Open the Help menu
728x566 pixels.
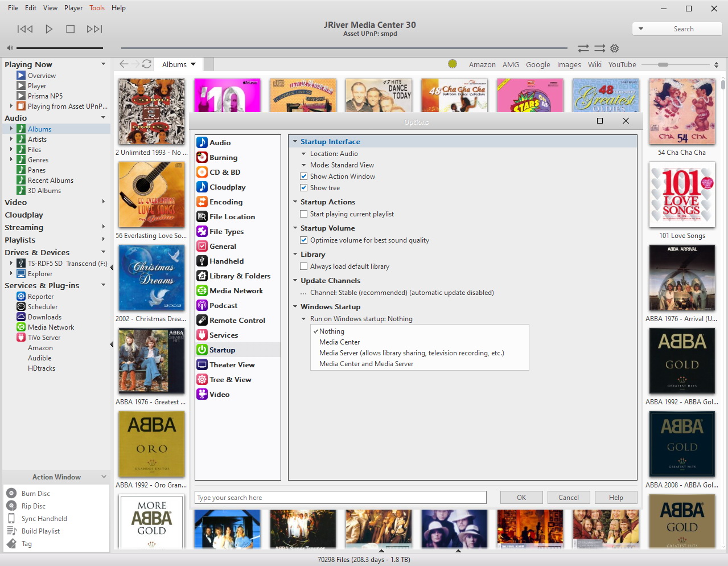(x=118, y=8)
